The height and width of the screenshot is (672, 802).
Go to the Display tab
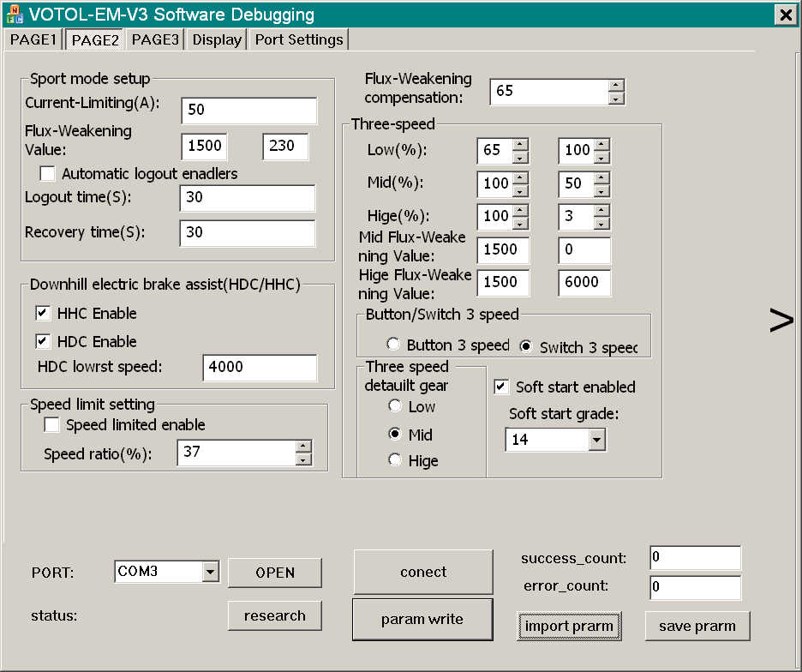(x=217, y=39)
